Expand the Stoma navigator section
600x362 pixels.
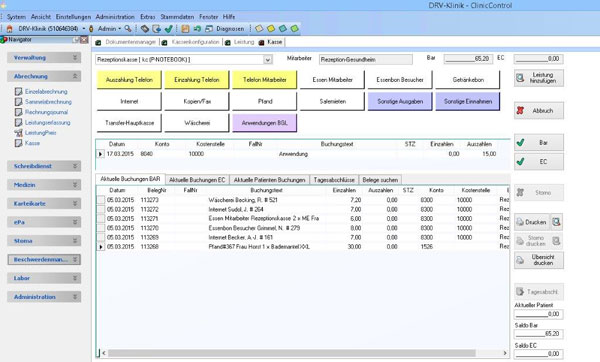75,241
